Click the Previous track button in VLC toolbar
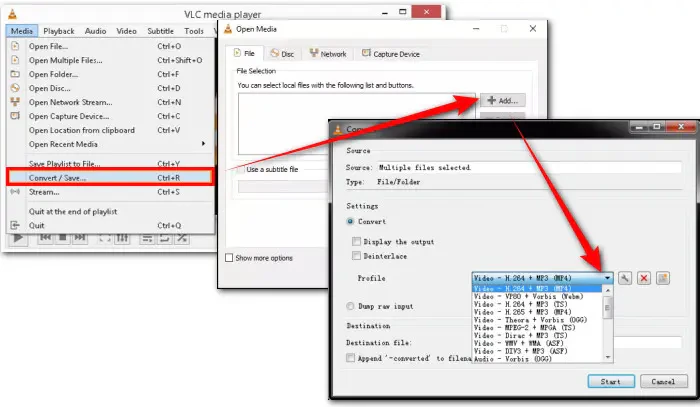700x407 pixels. point(46,238)
